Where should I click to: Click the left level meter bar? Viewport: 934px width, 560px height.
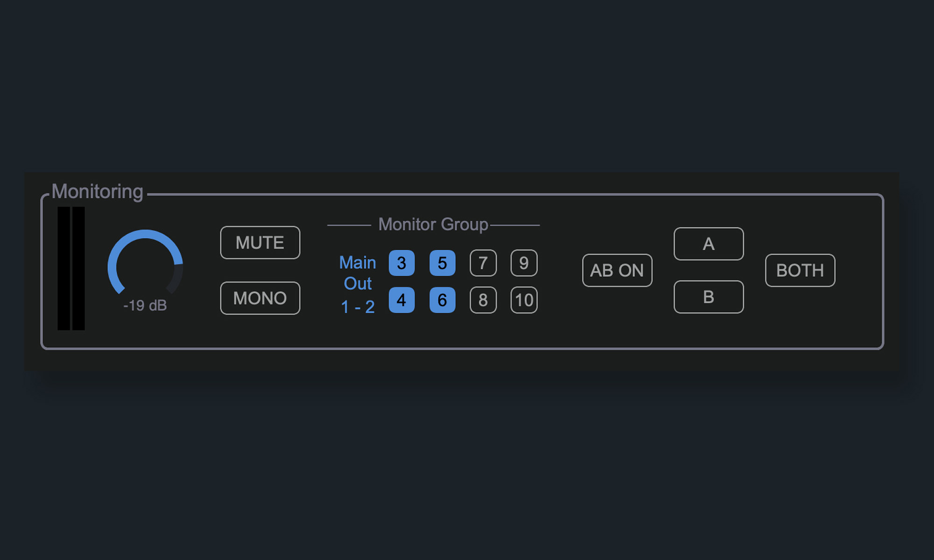64,268
